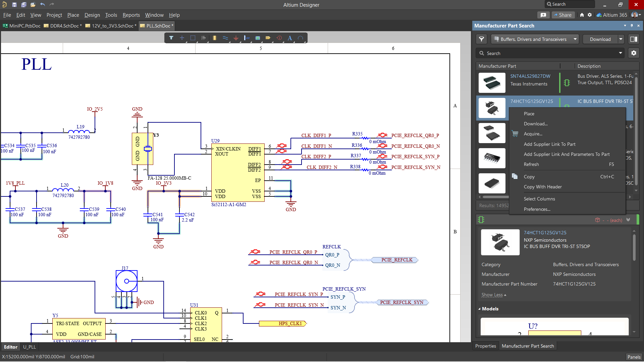Switch to 12V_to_3V3.SchDoc tab
Screen dimensions: 644x362
tap(111, 26)
